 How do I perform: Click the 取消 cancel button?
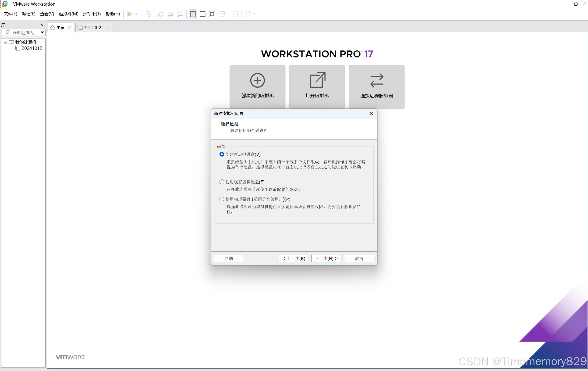[359, 258]
